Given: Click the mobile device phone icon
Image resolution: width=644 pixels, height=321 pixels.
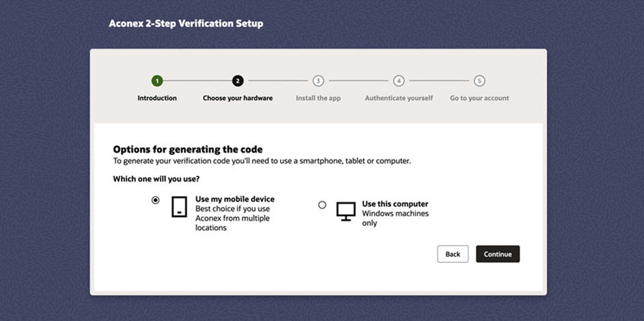Looking at the screenshot, I should [179, 207].
